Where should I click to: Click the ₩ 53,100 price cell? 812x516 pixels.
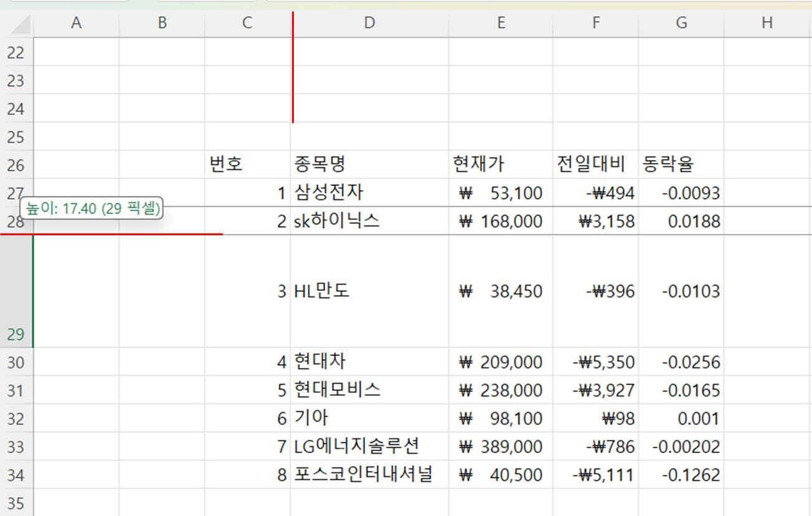(501, 192)
